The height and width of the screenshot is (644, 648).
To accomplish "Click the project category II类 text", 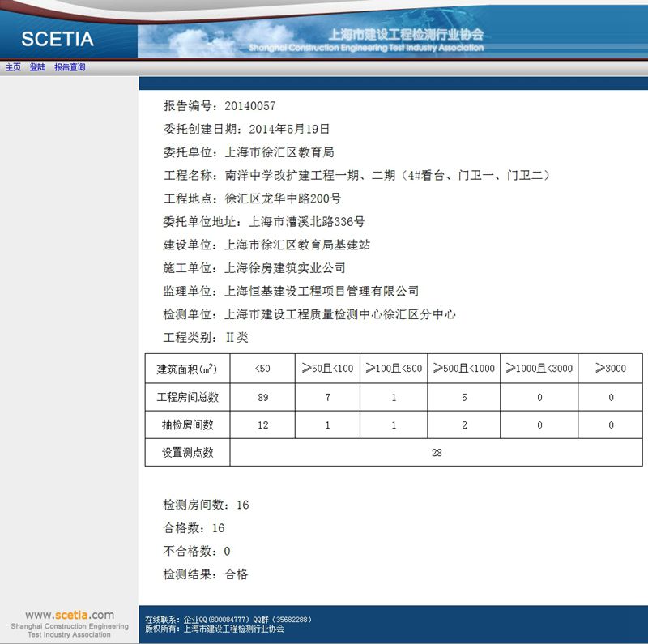I will (x=237, y=337).
